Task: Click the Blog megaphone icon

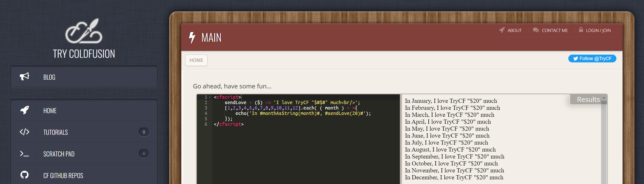Action: 24,77
